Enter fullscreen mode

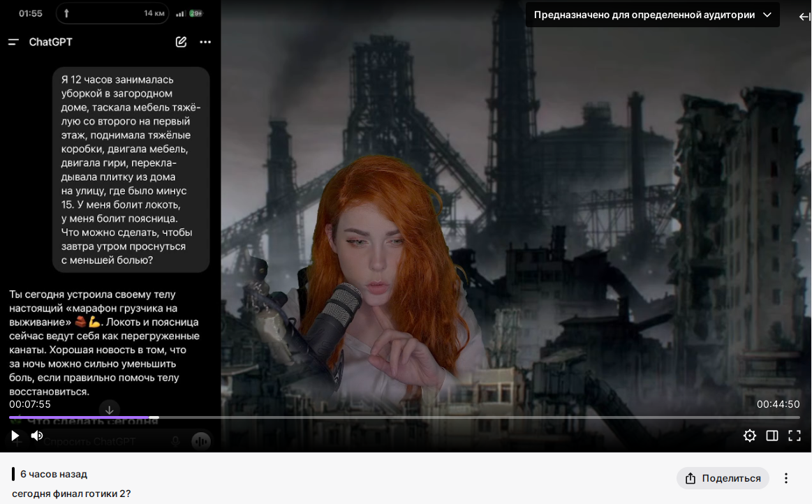coord(795,436)
